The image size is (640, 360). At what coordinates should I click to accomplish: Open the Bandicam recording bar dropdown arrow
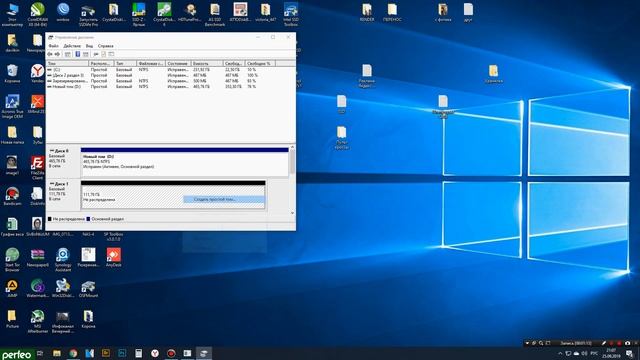click(527, 343)
